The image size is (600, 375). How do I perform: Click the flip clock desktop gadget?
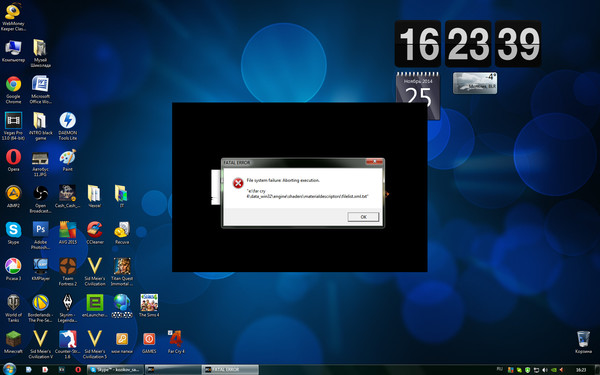coord(468,44)
